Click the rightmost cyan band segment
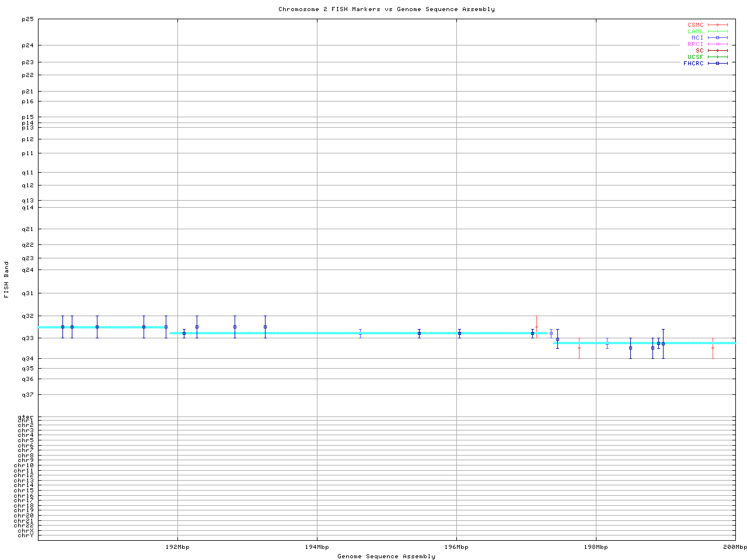747x560 pixels. pyautogui.click(x=644, y=343)
